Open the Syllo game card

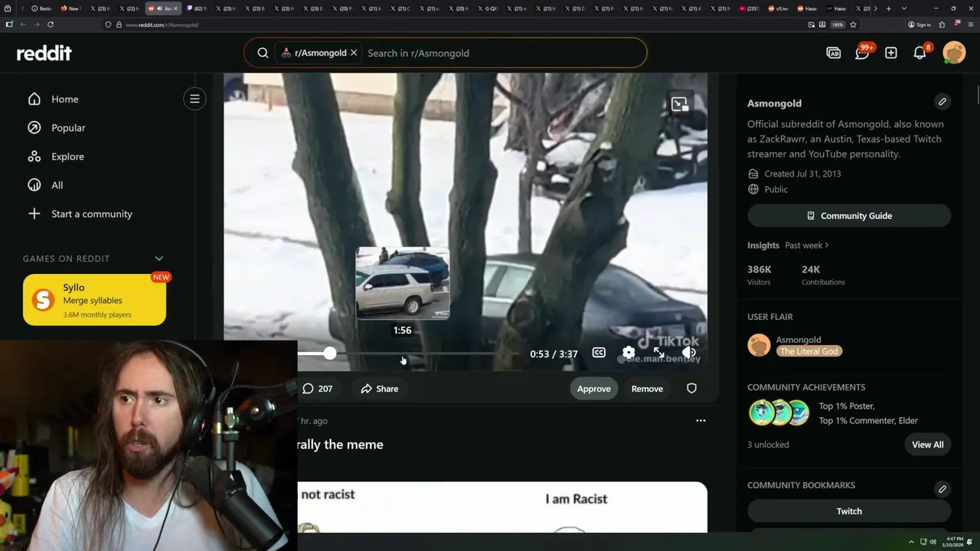(x=94, y=300)
